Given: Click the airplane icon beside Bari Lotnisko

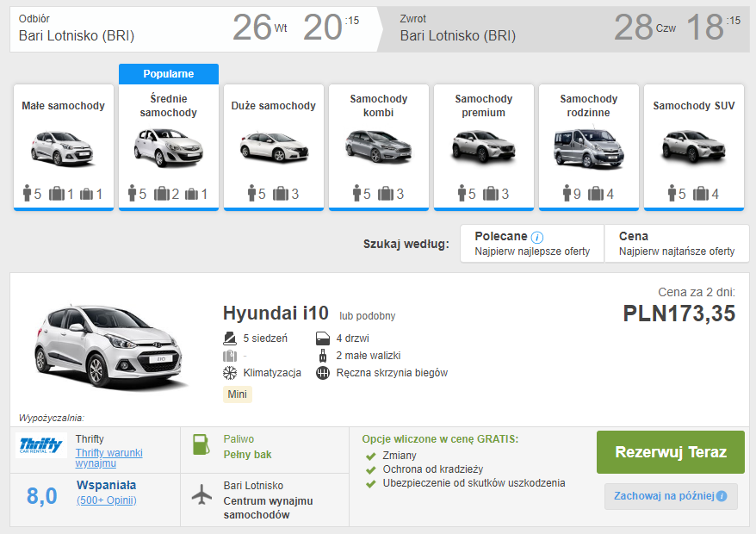Looking at the screenshot, I should (x=201, y=495).
